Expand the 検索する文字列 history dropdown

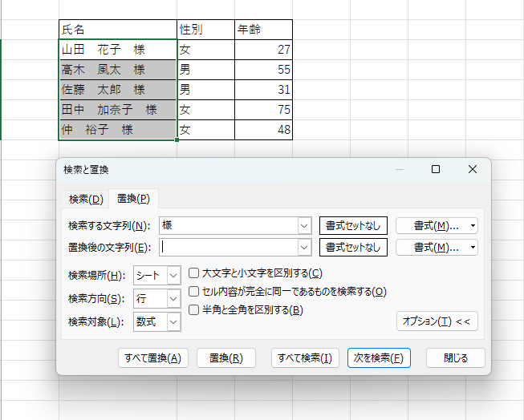click(x=304, y=225)
